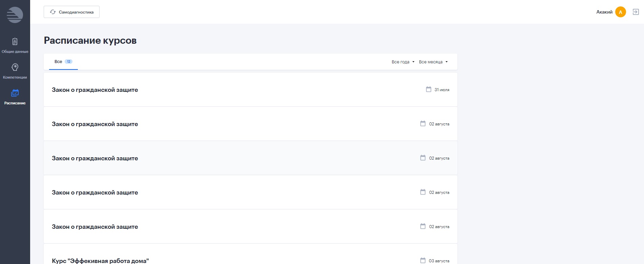Screen dimensions: 644x264
Task: Click the Компетенции label
Action: click(x=15, y=77)
